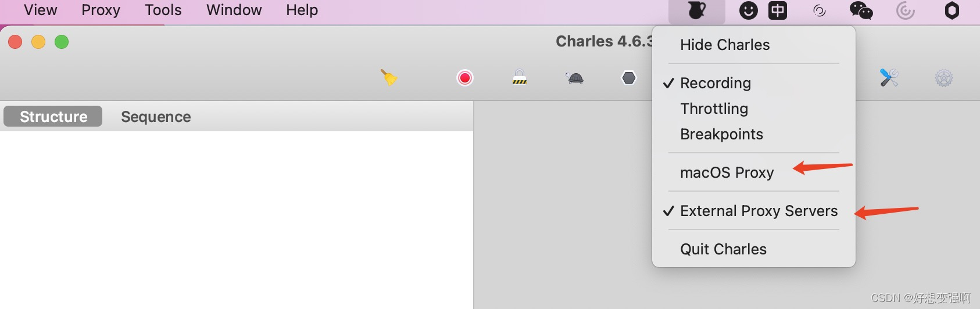Click the yellow minimize window button
The width and height of the screenshot is (980, 309).
point(38,42)
